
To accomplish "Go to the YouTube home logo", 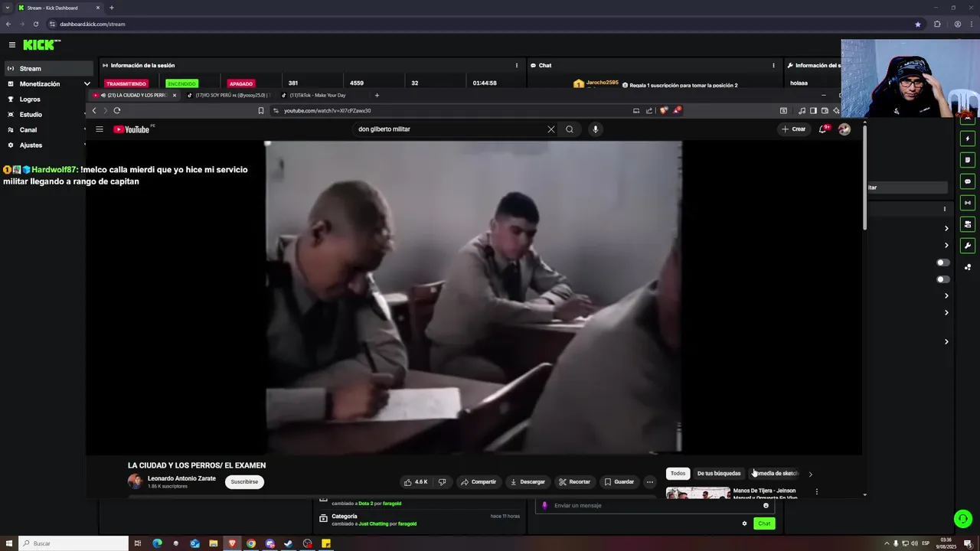I will [x=133, y=129].
